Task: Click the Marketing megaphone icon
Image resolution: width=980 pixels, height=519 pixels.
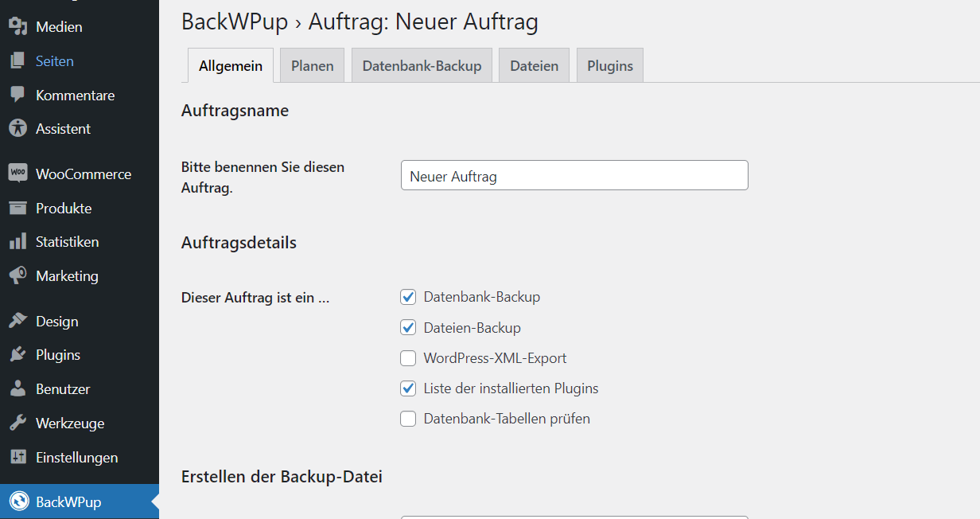Action: pos(17,275)
